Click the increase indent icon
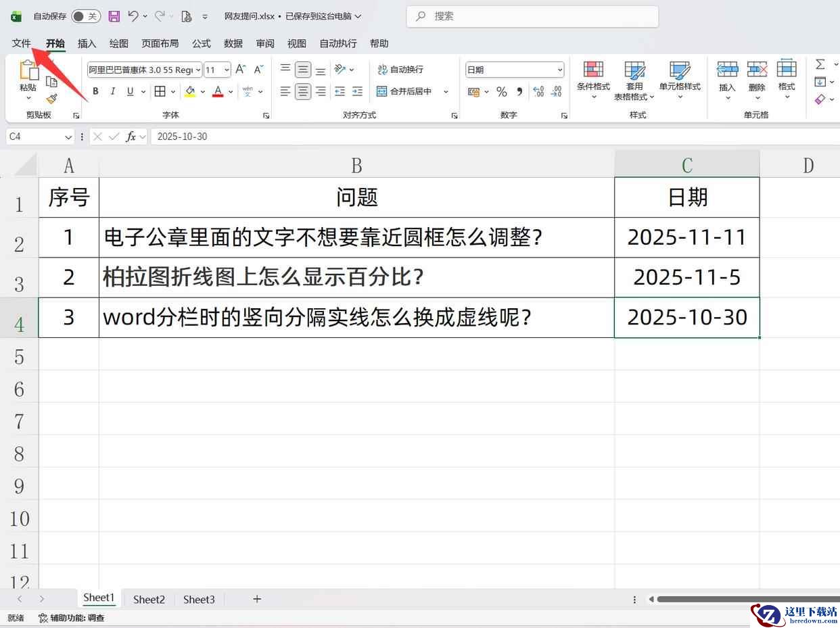The height and width of the screenshot is (628, 840). 357,91
